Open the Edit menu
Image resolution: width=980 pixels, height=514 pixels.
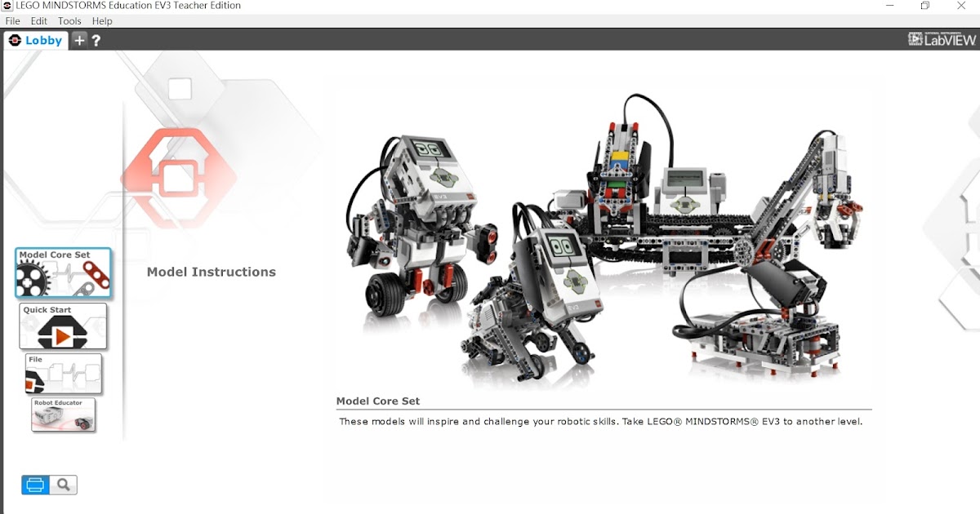pyautogui.click(x=38, y=20)
